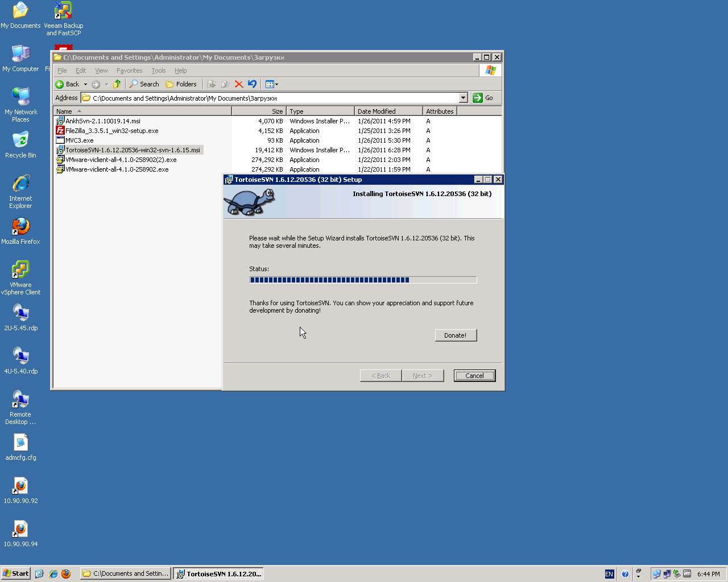Launch Firefox from Quick Launch
Image resolution: width=728 pixels, height=582 pixels.
tap(66, 574)
